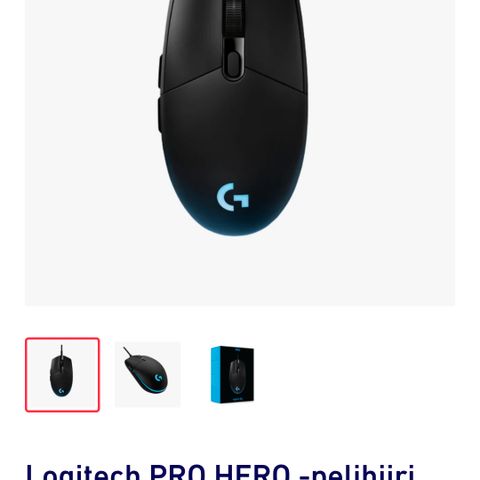Viewport: 480px width, 480px height.
Task: View the product box packaging thumbnail
Action: tap(232, 375)
